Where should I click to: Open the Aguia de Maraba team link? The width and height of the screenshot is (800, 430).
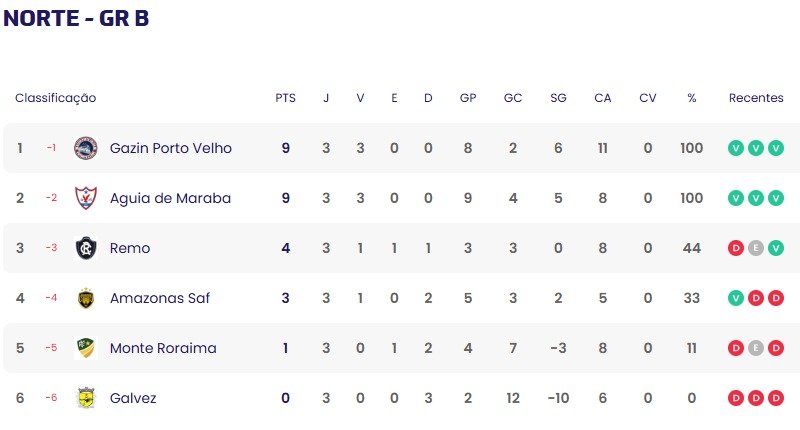click(x=170, y=198)
